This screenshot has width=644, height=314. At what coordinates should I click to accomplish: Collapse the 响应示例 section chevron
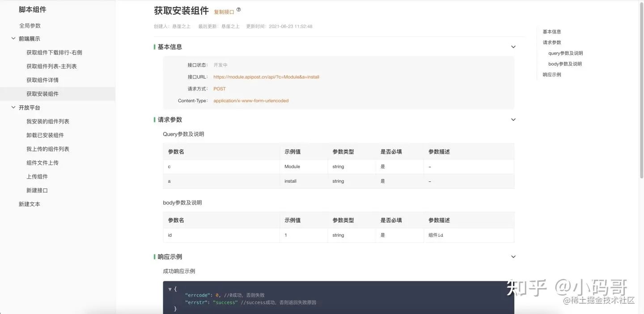coord(513,257)
